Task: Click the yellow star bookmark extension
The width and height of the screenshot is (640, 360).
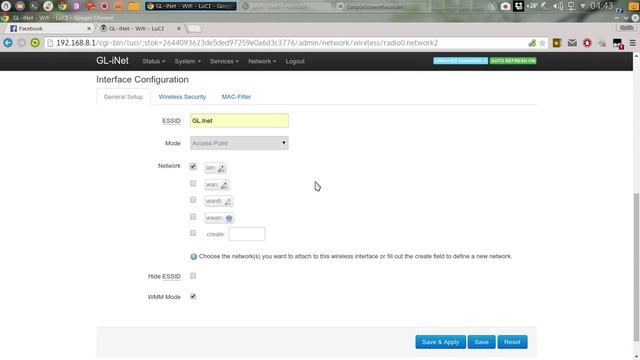Action: (x=556, y=43)
